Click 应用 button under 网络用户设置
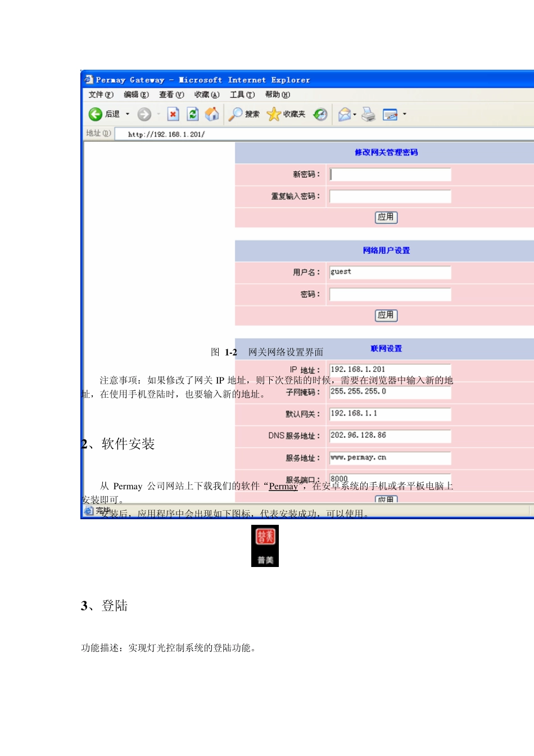The height and width of the screenshot is (756, 534). [386, 315]
